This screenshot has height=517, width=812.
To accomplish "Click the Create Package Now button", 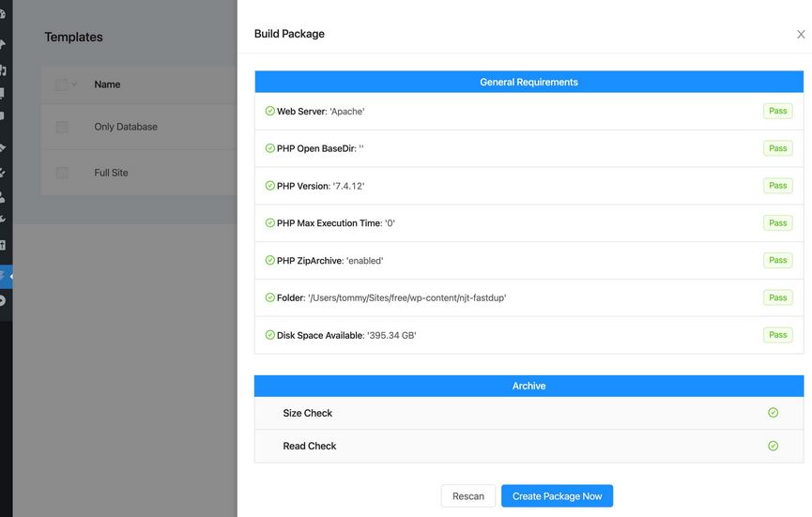I will click(x=557, y=495).
